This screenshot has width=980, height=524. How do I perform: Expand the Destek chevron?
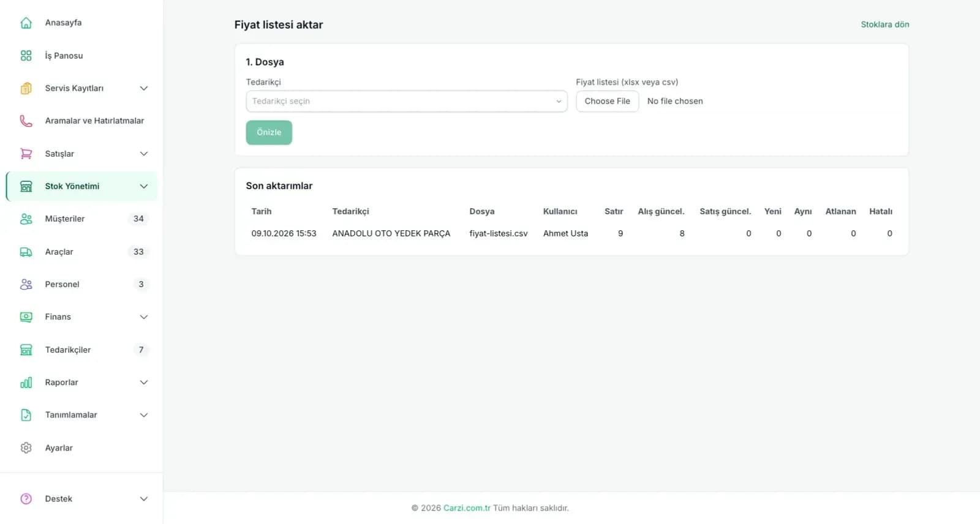pos(144,498)
